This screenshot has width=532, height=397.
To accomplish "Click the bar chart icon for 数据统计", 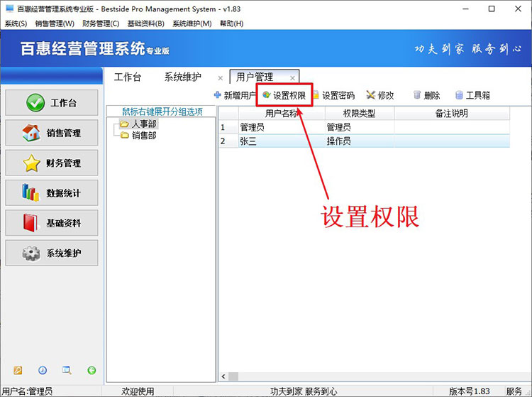I will (31, 192).
